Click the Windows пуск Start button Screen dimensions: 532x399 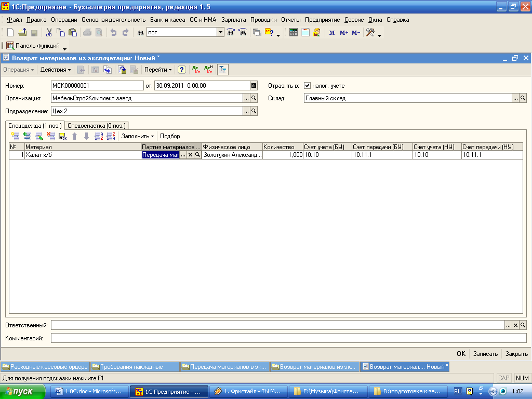click(x=22, y=392)
